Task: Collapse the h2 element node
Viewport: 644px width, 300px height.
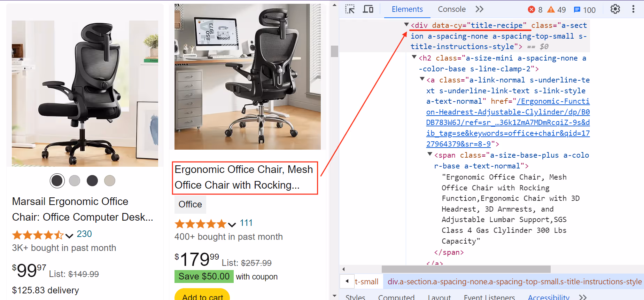Action: coord(414,57)
